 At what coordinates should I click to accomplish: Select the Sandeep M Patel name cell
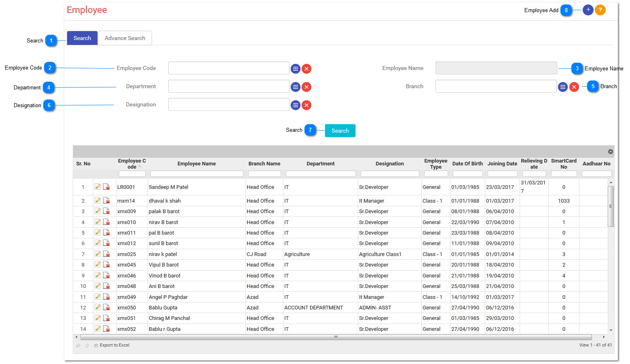coord(197,187)
